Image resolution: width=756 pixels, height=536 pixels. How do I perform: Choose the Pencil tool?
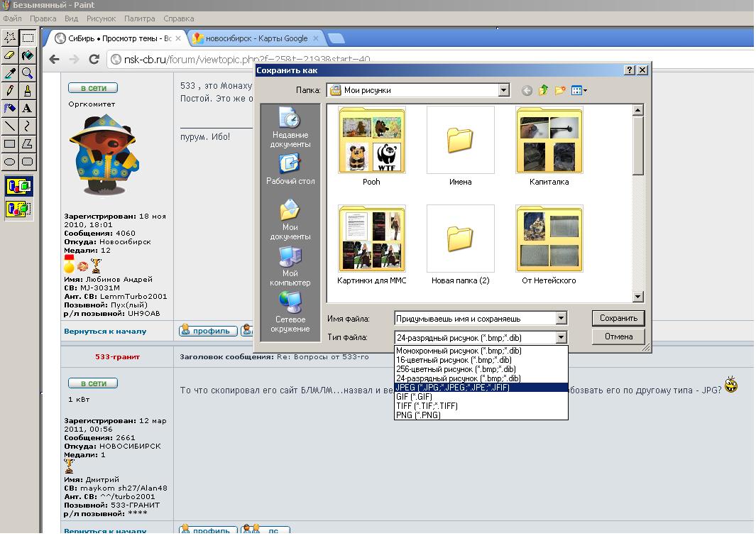(10, 91)
